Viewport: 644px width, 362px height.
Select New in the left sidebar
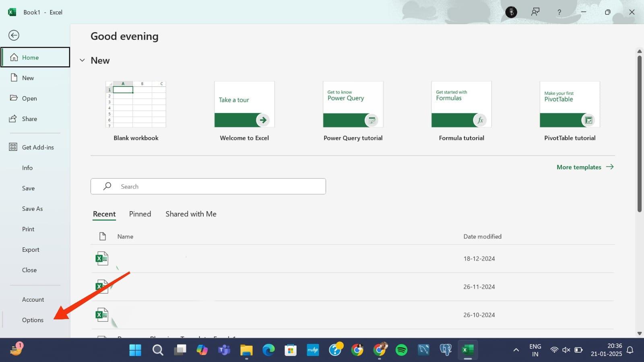point(35,78)
